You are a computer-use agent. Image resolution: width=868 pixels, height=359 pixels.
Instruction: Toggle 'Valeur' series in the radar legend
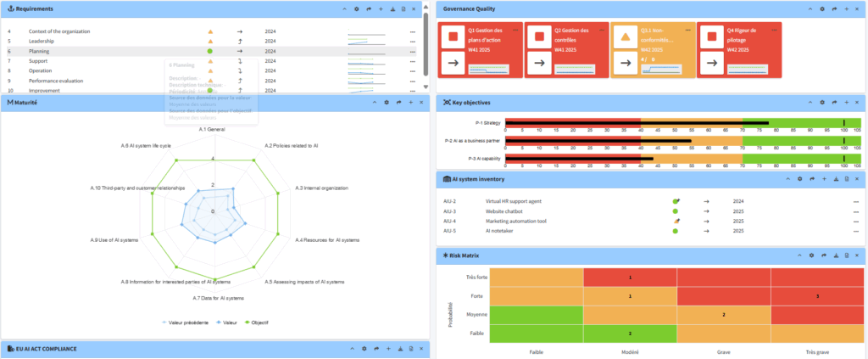coord(225,323)
